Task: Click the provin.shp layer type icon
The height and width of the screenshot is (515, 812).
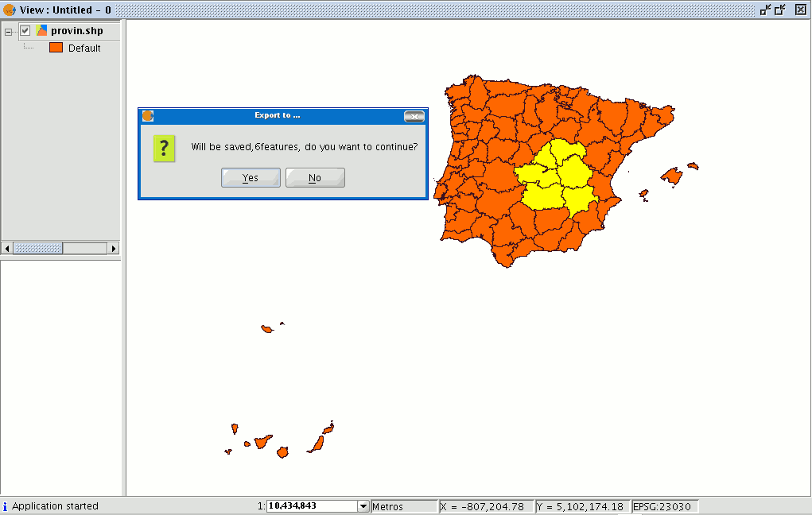Action: (x=42, y=30)
